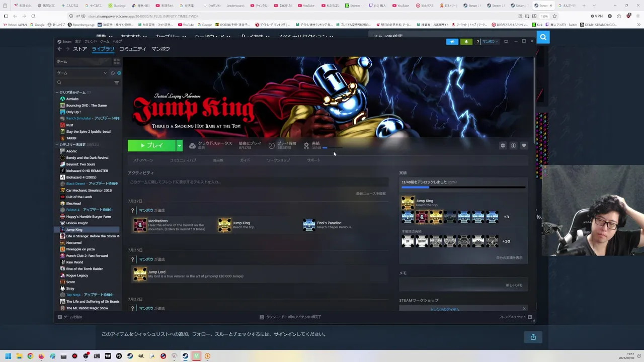Open the Steam 表示 menu
The height and width of the screenshot is (362, 644).
[x=78, y=42]
